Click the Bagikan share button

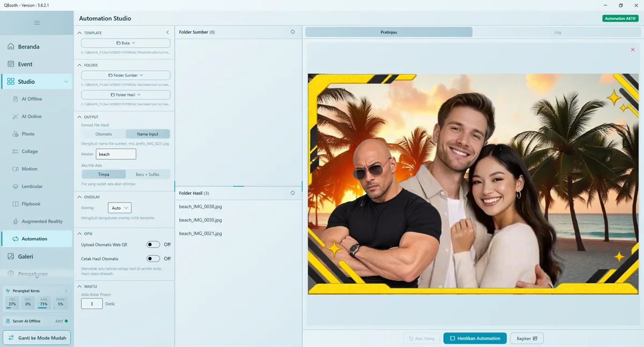[527, 338]
